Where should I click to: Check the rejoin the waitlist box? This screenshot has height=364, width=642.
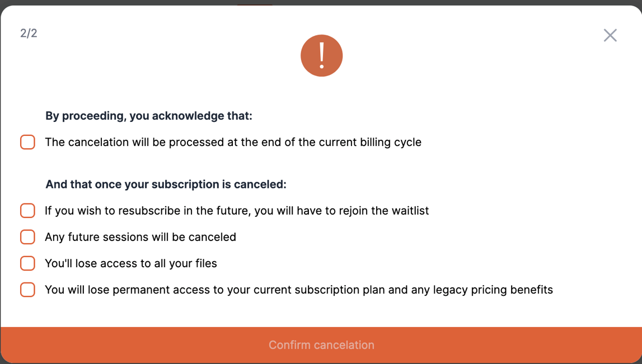tap(27, 211)
